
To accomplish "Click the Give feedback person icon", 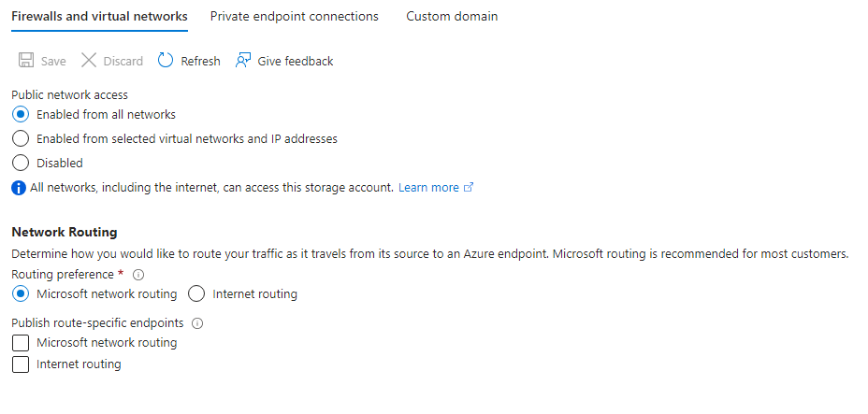I will click(243, 60).
